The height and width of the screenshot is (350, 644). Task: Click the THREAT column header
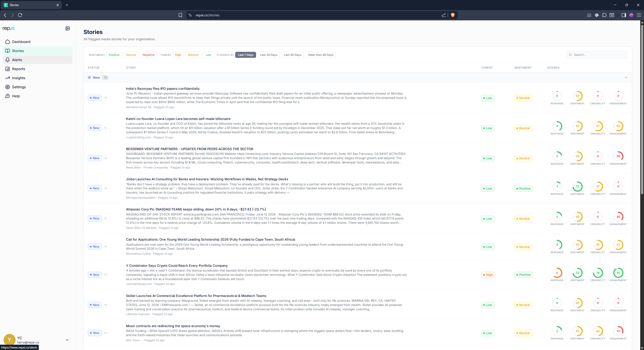[x=487, y=68]
